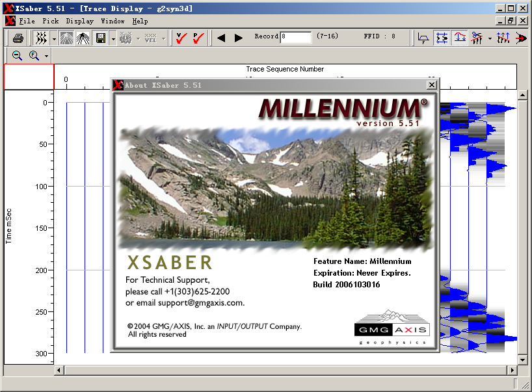Screen dimensions: 532x392
Task: Click the horizontal scrollbar right arrow
Action: click(x=512, y=370)
